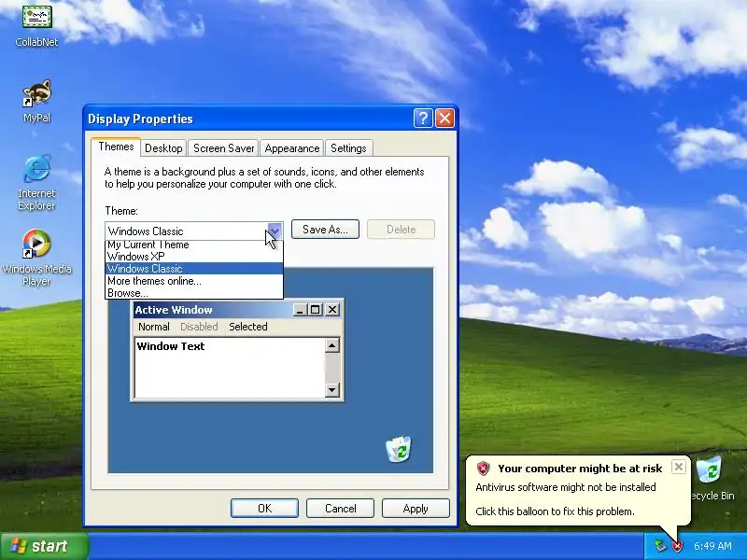Click preview window scrollbar up arrow
The width and height of the screenshot is (747, 560).
pyautogui.click(x=332, y=344)
